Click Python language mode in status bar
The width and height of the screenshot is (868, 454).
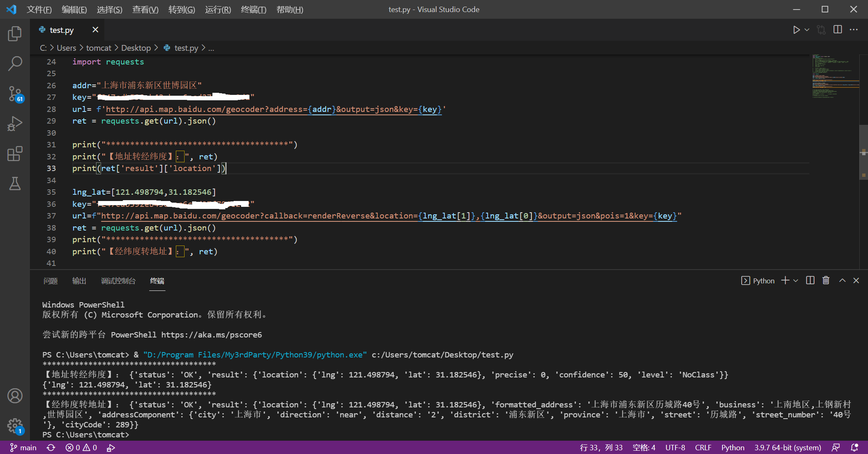(732, 447)
